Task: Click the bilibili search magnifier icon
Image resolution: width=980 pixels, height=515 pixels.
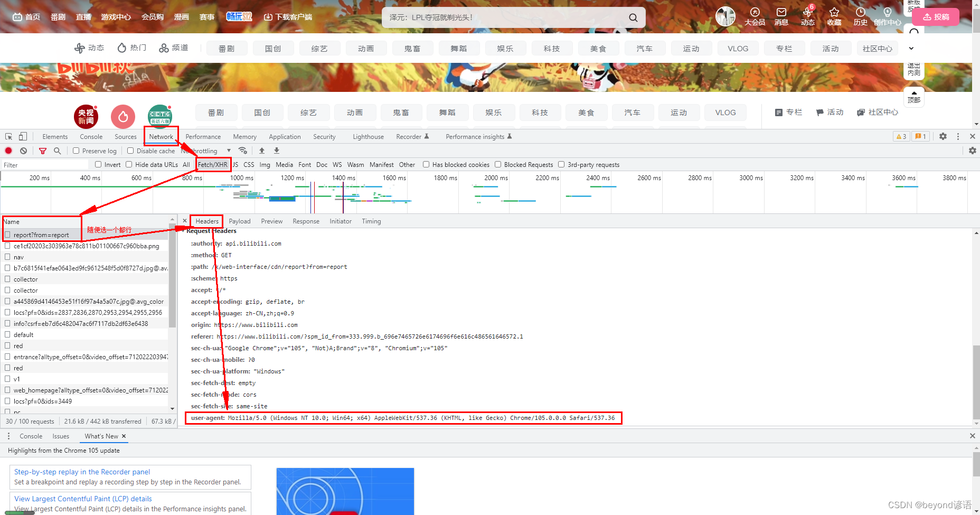Action: tap(633, 17)
